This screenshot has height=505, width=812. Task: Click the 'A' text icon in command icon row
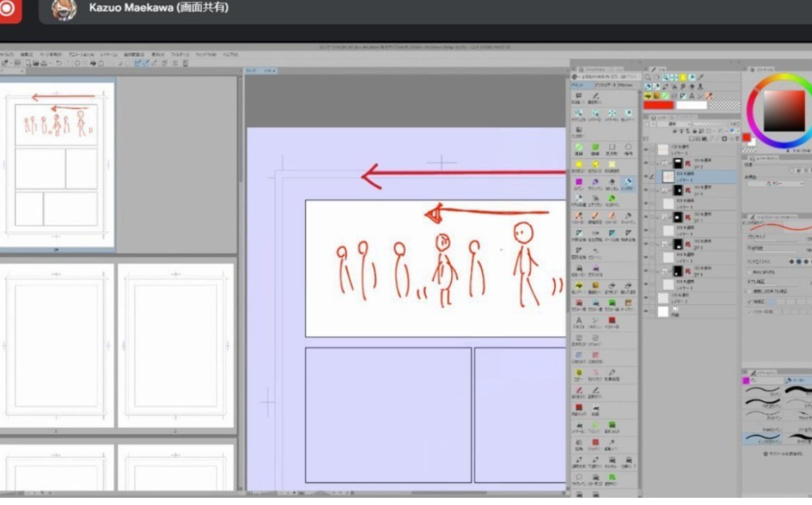[x=691, y=96]
